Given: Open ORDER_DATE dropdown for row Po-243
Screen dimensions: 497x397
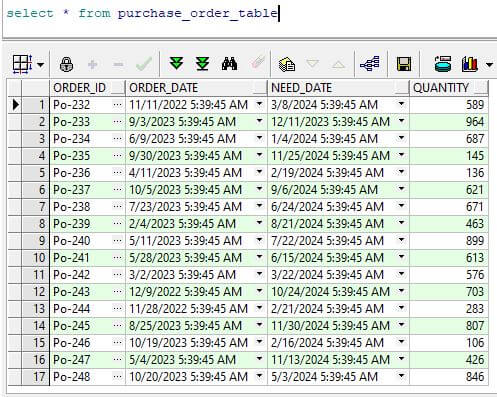Looking at the screenshot, I should click(259, 291).
